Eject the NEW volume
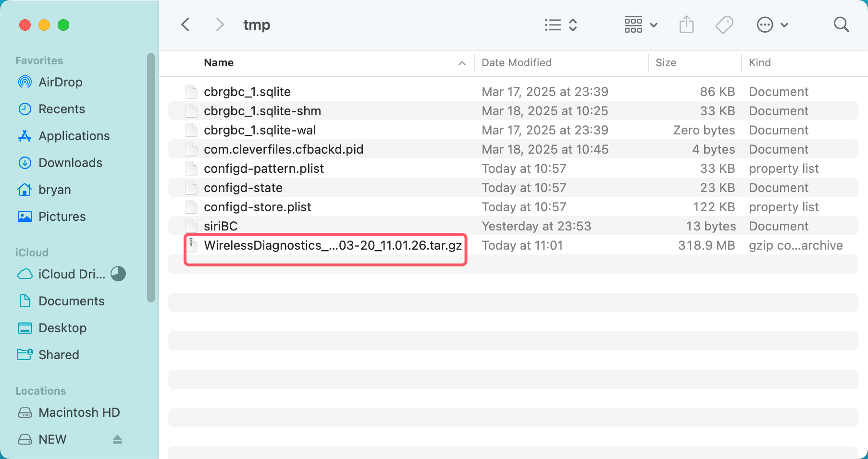Image resolution: width=868 pixels, height=459 pixels. [x=117, y=439]
